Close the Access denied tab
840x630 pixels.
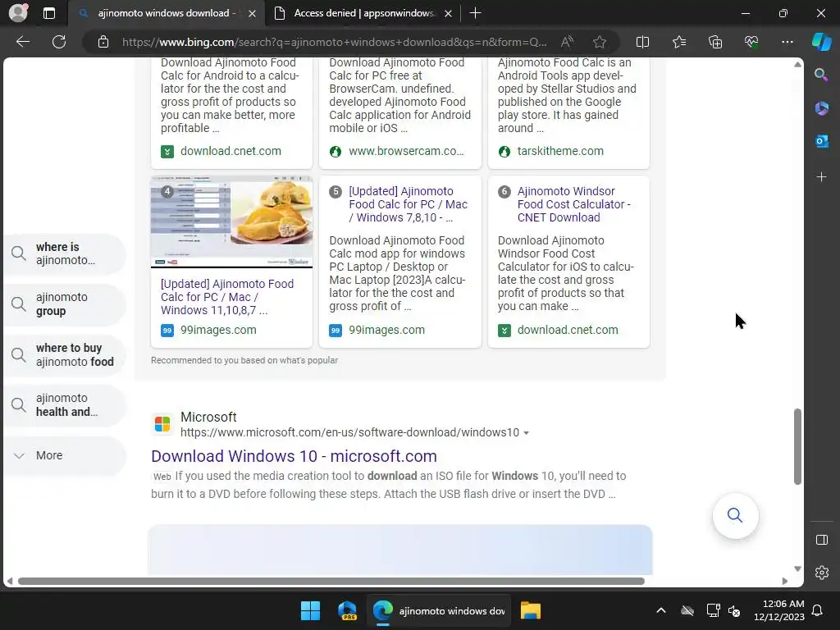pos(449,13)
